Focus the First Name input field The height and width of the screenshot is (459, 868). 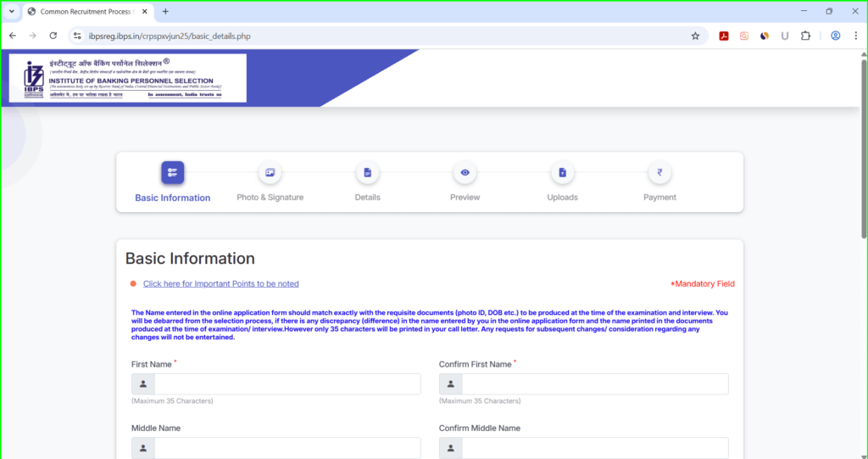tap(287, 384)
